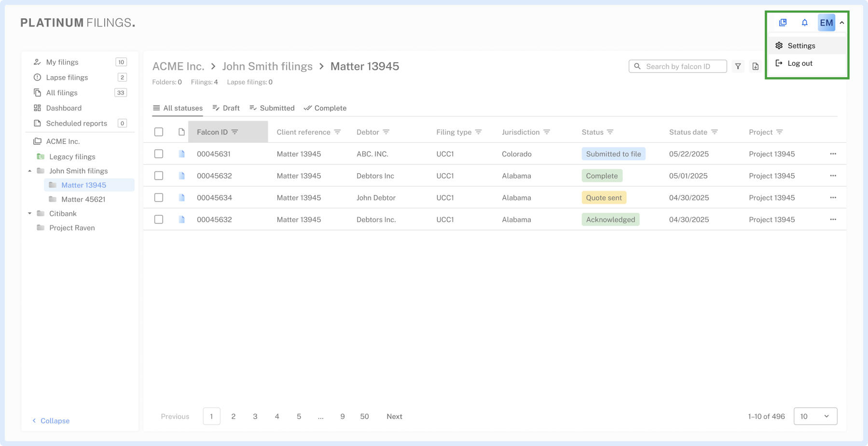Check the row 00045631 checkbox
Viewport: 868px width, 446px height.
[159, 154]
